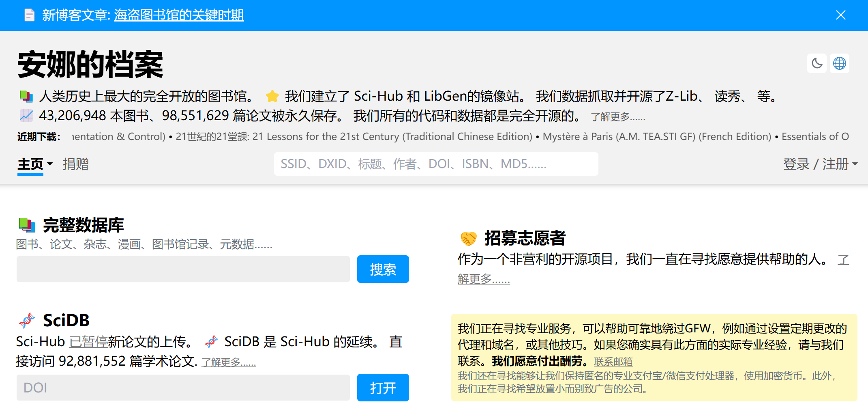
Task: Click the books icon before 人类历史上最大的
Action: tap(26, 97)
